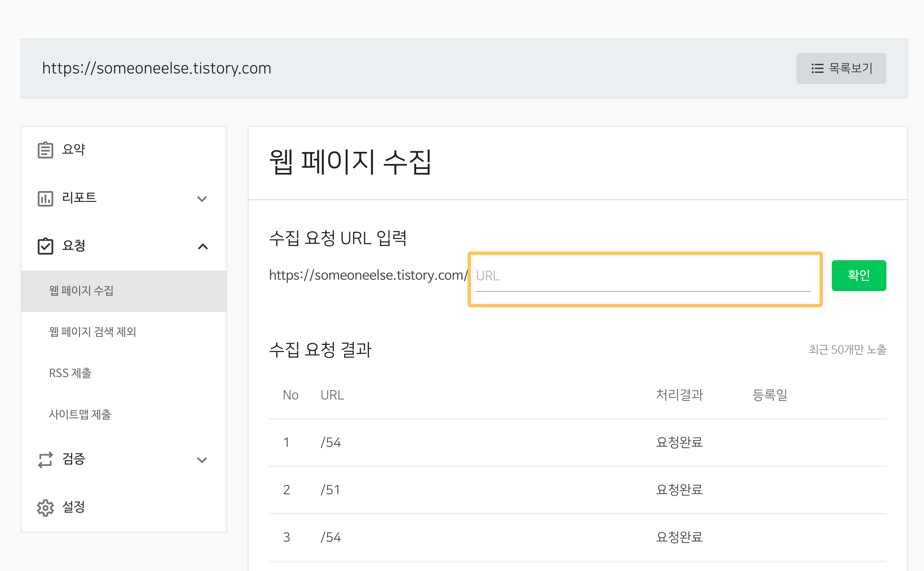Go to 사이트맵 제출 page
Screen dimensions: 924x571
point(80,415)
